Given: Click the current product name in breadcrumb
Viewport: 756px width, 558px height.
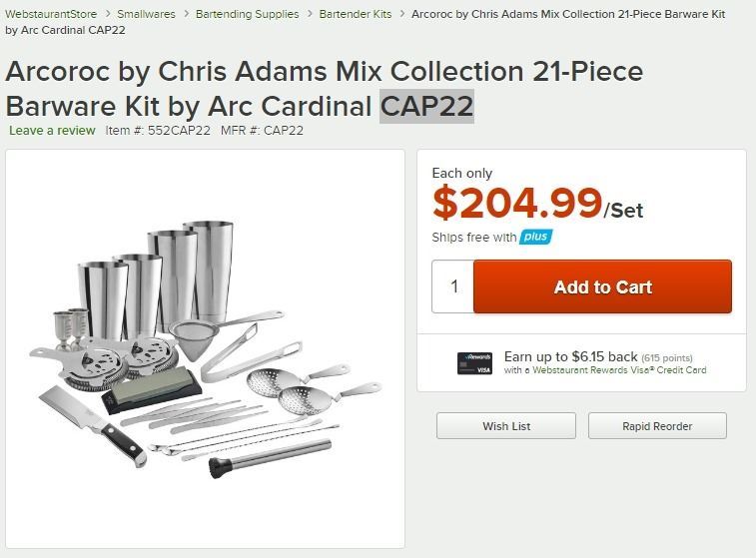Looking at the screenshot, I should pos(567,15).
